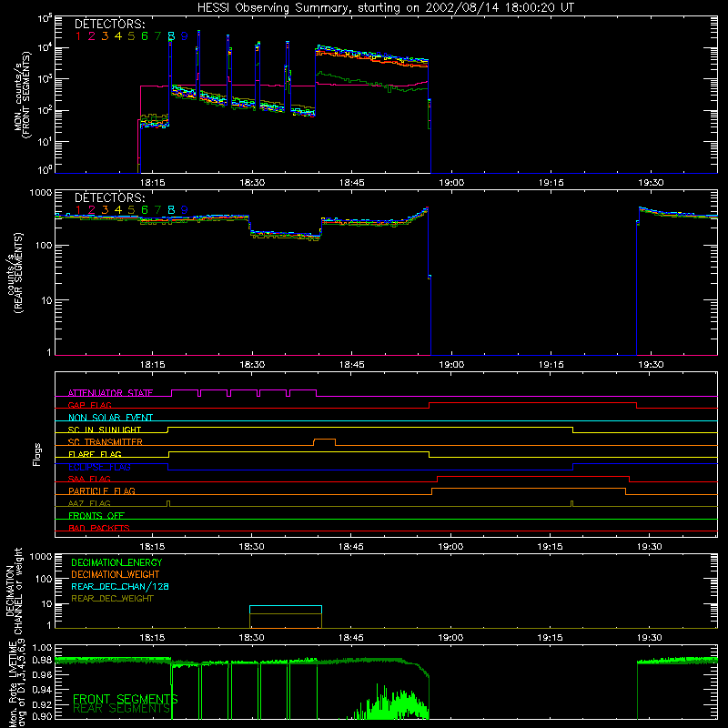Screen dimensions: 728x728
Task: Select detector 5 in rear segments legend
Action: pos(131,210)
